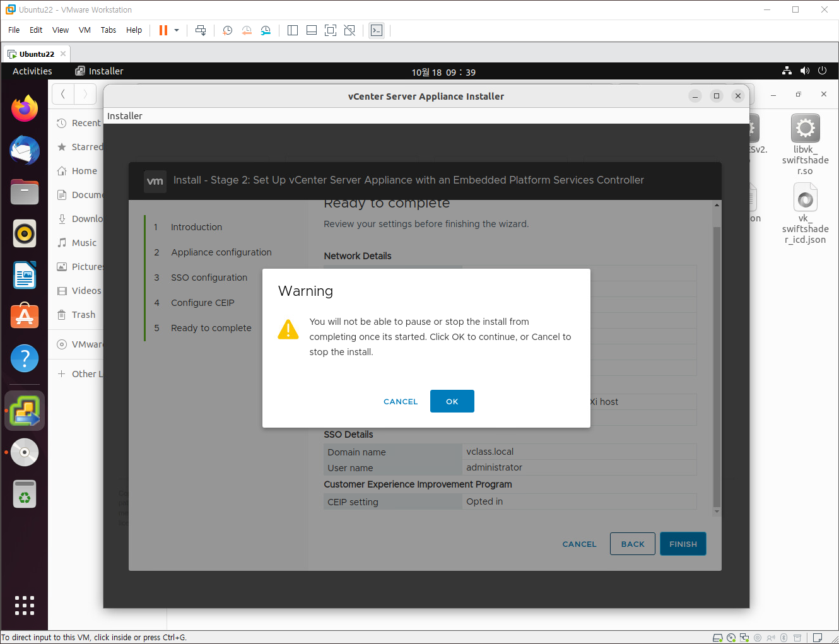Select libvk_swiftshader.so file
This screenshot has width=839, height=644.
click(x=805, y=144)
